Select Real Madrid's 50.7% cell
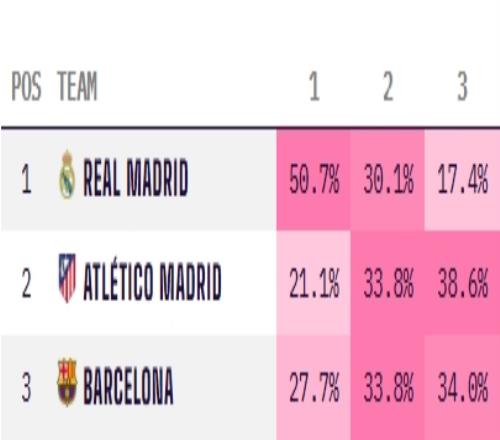 tap(314, 179)
